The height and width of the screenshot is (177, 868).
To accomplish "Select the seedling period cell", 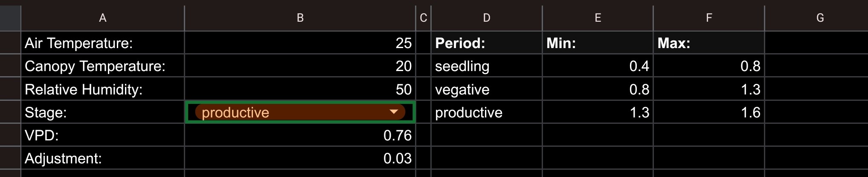I will click(x=486, y=66).
